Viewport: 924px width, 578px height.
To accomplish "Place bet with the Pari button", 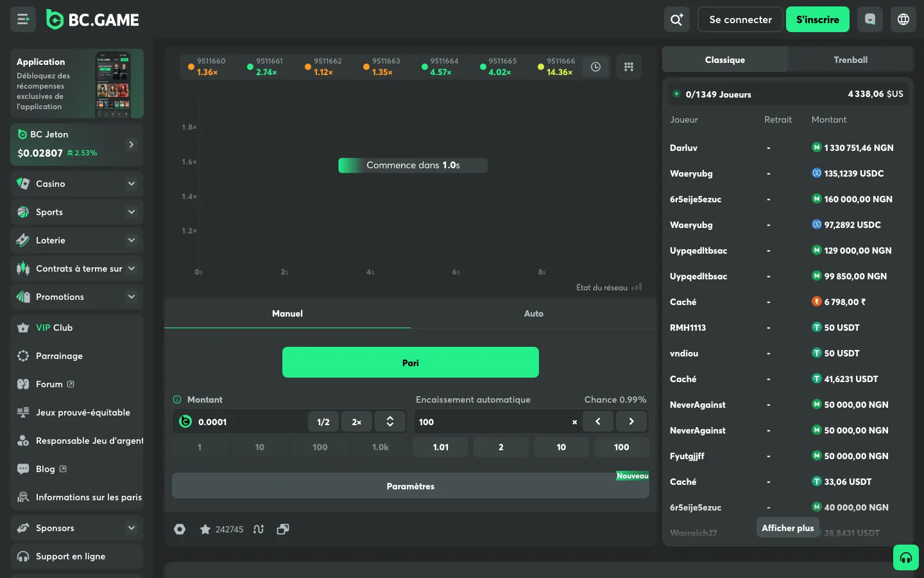I will click(411, 362).
